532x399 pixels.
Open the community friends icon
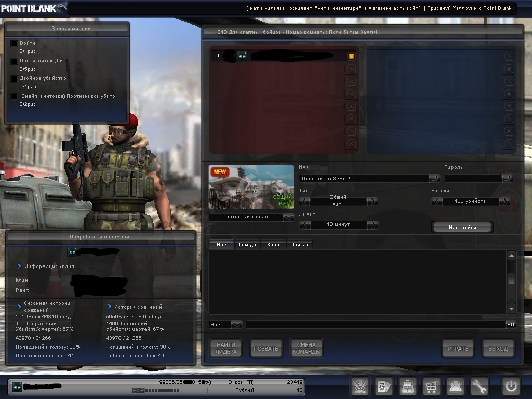point(456,387)
